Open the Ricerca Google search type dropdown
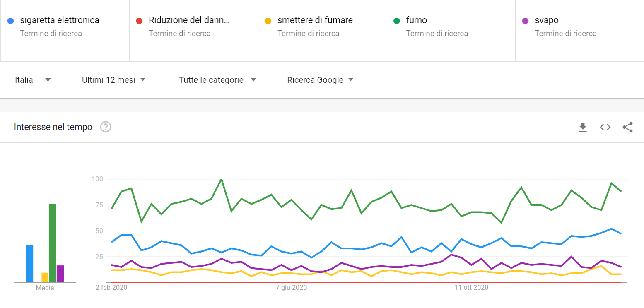 pos(320,80)
